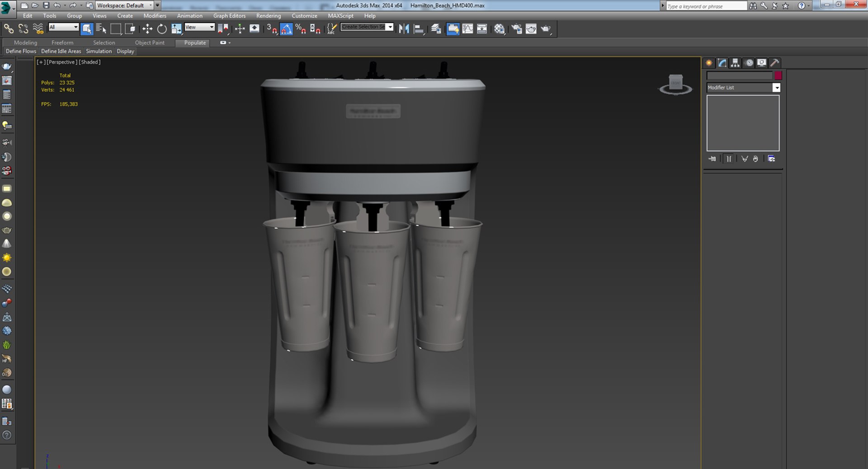Click the Render Production teapot icon
868x469 pixels.
pos(546,29)
